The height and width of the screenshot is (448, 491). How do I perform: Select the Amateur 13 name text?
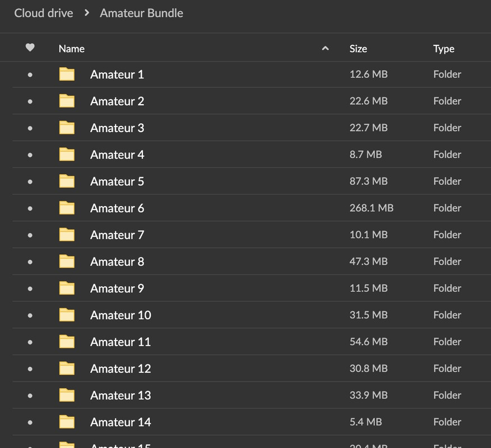point(121,395)
